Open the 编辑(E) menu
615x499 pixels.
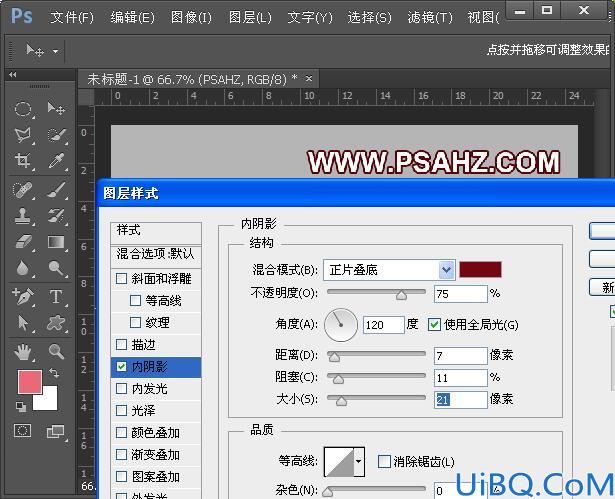coord(132,17)
